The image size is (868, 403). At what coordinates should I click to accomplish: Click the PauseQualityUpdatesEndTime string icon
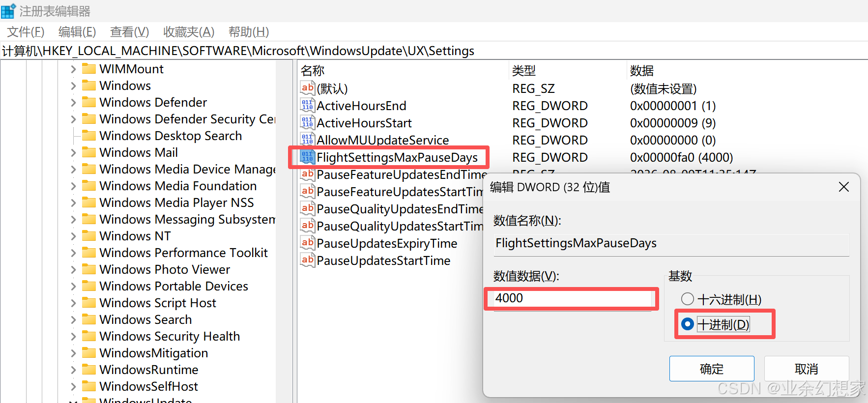[x=308, y=208]
